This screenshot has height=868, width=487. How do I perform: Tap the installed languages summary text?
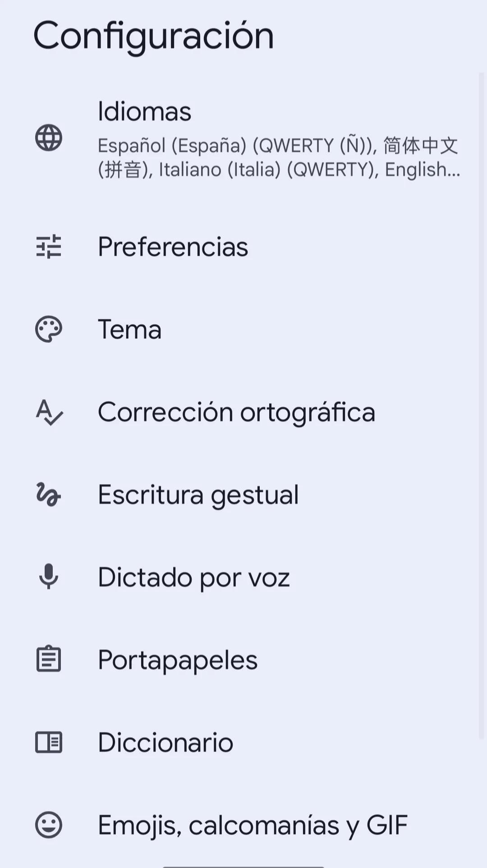click(x=279, y=158)
